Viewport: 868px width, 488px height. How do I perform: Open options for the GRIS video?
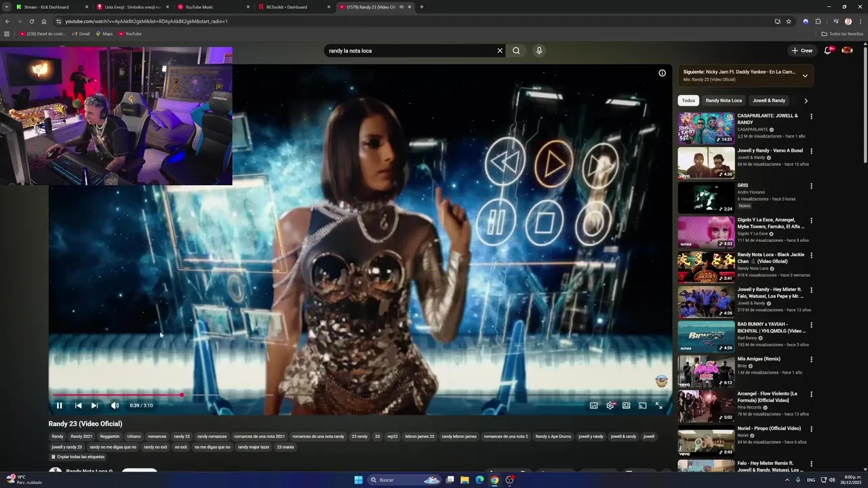tap(811, 186)
